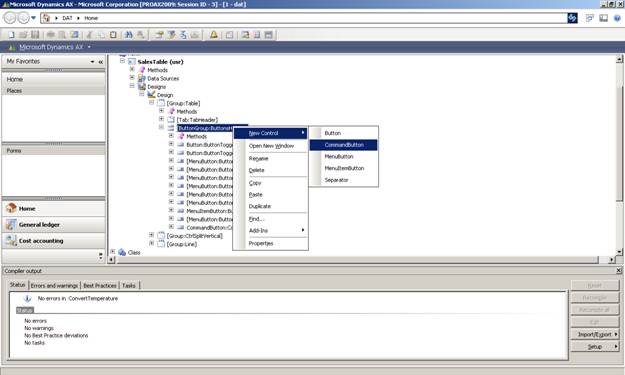Expand the [Tab:TabHeader] node

pos(161,119)
